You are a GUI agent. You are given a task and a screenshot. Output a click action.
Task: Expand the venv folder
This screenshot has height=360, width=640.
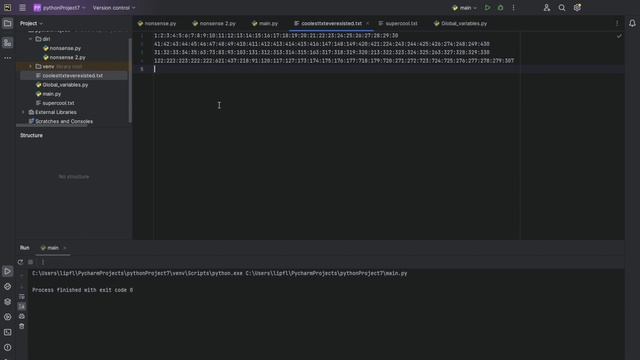[x=30, y=67]
